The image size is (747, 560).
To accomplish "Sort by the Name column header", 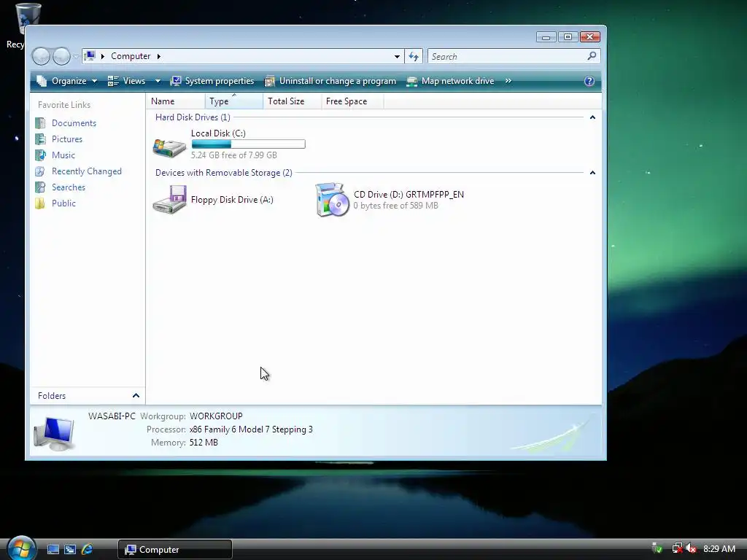I will 176,101.
